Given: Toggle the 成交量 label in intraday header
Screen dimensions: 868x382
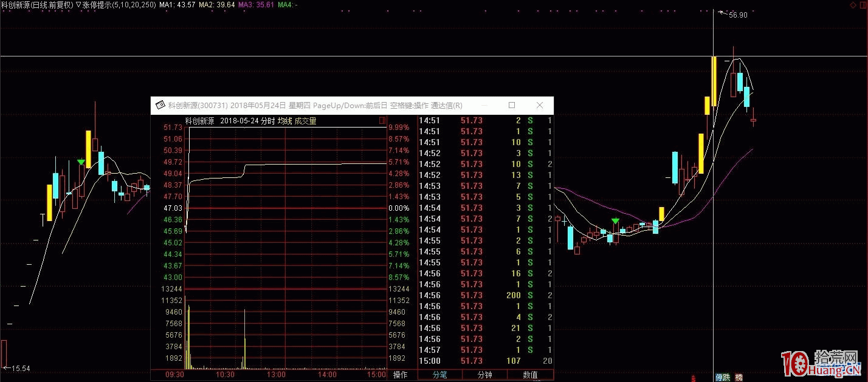Looking at the screenshot, I should (305, 121).
